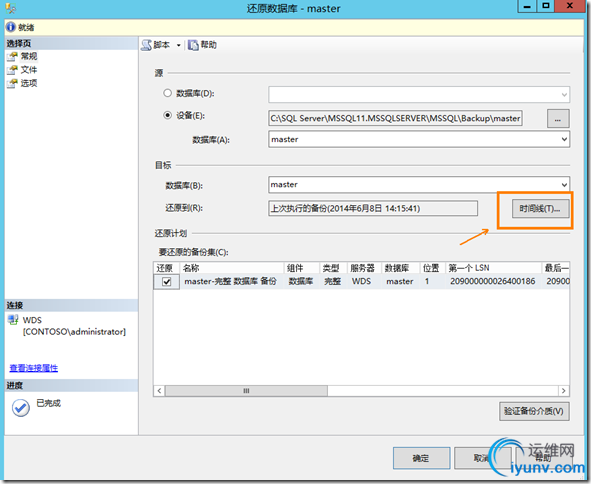
Task: Click the backup grid's scroll right arrow
Action: pos(563,391)
